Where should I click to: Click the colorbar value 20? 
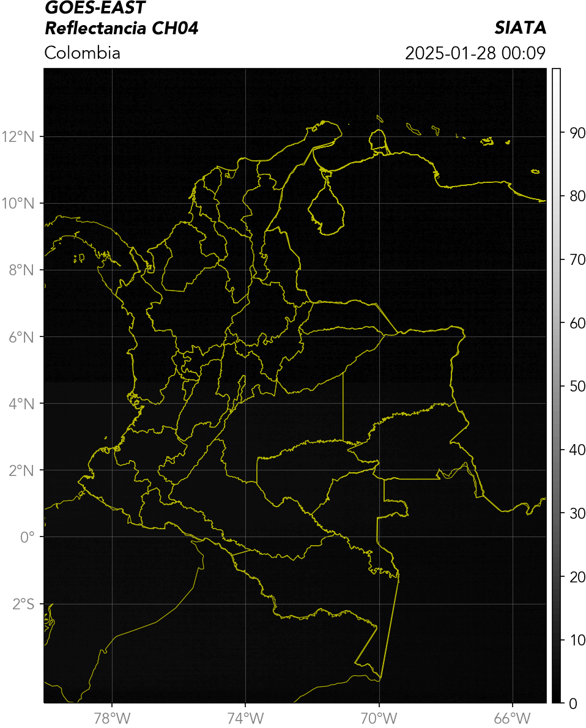pos(577,577)
